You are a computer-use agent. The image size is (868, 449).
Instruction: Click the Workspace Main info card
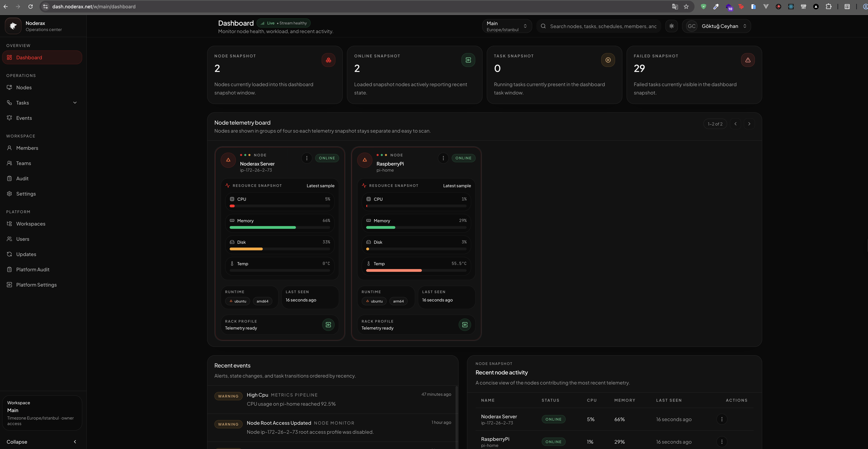[x=42, y=413]
